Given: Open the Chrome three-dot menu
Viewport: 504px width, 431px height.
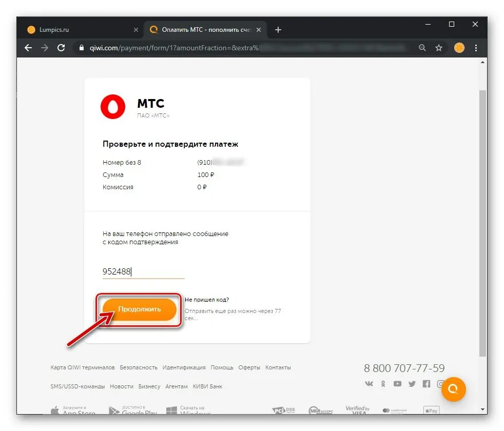Looking at the screenshot, I should [476, 48].
